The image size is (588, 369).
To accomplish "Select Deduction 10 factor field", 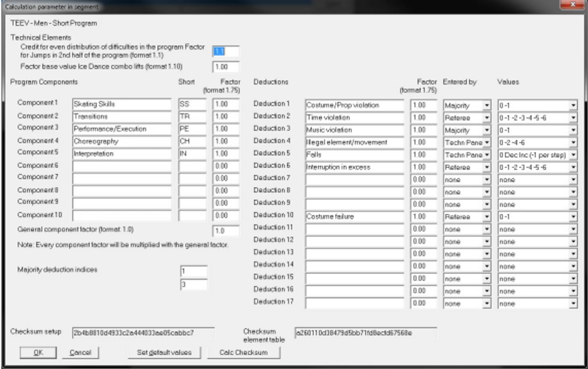I will [x=424, y=217].
